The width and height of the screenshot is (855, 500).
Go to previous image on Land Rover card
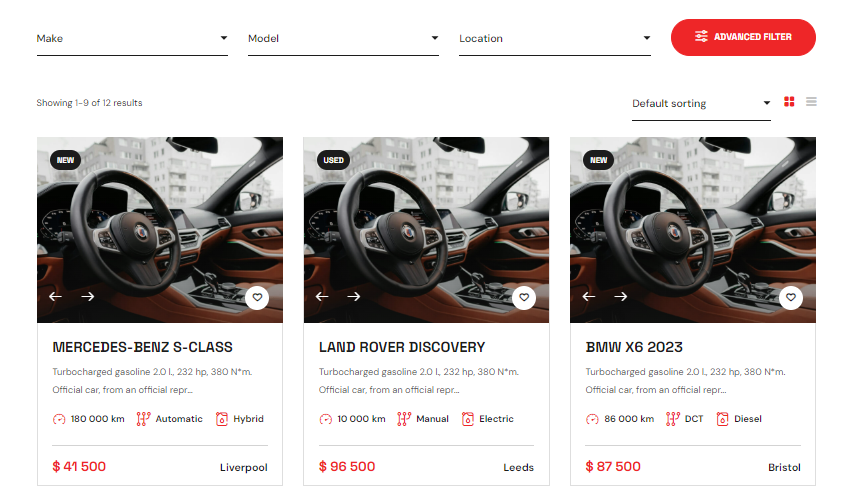(322, 297)
